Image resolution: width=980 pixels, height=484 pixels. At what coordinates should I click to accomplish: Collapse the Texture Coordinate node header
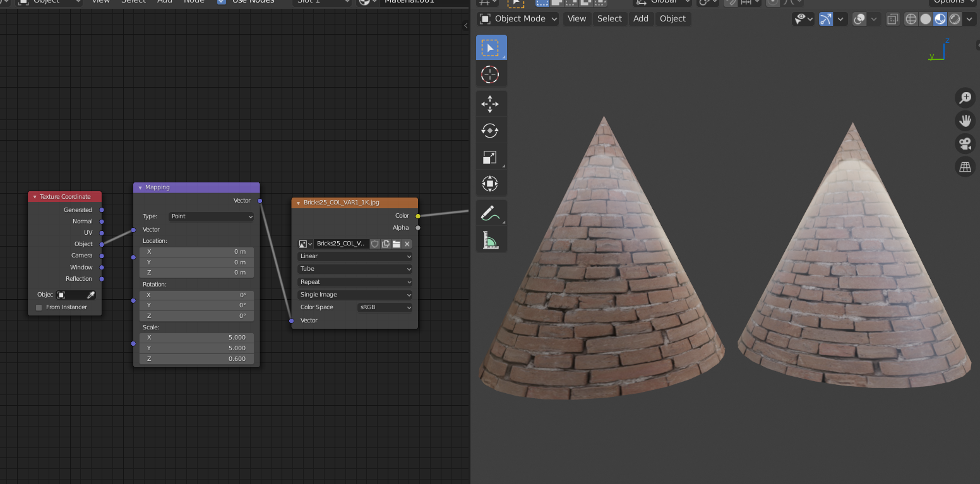click(35, 197)
